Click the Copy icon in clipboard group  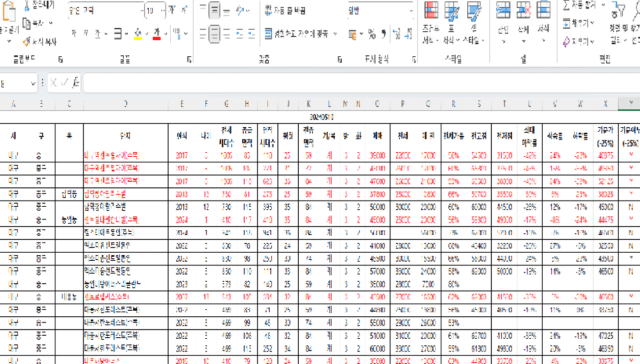[27, 24]
